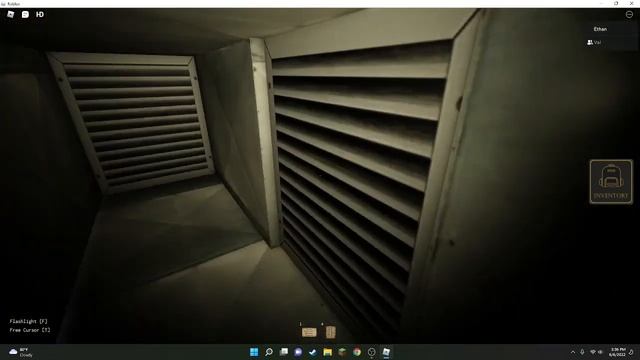Switch to Roblox on the taskbar
The width and height of the screenshot is (640, 360).
pyautogui.click(x=386, y=352)
